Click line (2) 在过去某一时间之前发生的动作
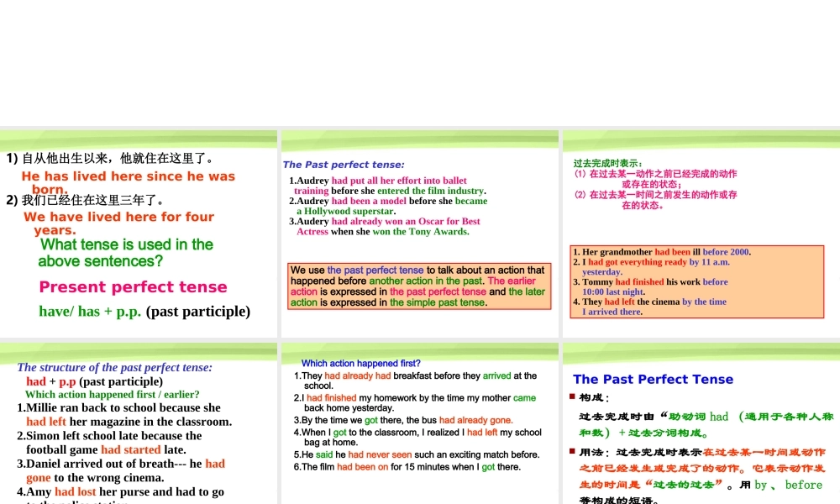 pyautogui.click(x=655, y=200)
